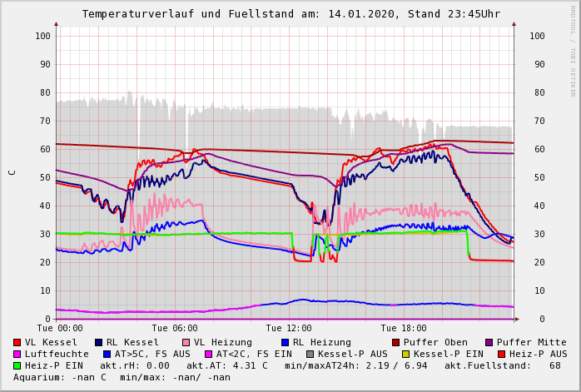Click the 'Tue 06:00' x-axis time label
Screen dimensions: 581x392
[x=175, y=329]
